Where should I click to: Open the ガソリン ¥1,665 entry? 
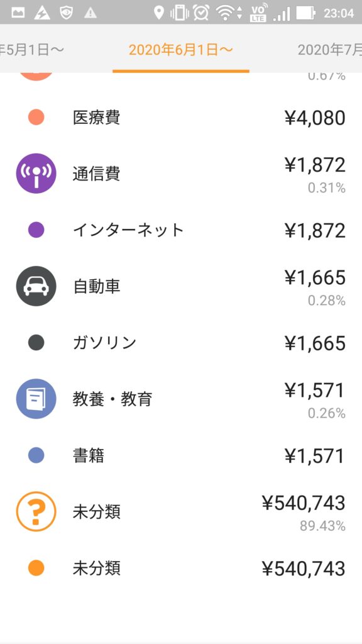pyautogui.click(x=181, y=343)
